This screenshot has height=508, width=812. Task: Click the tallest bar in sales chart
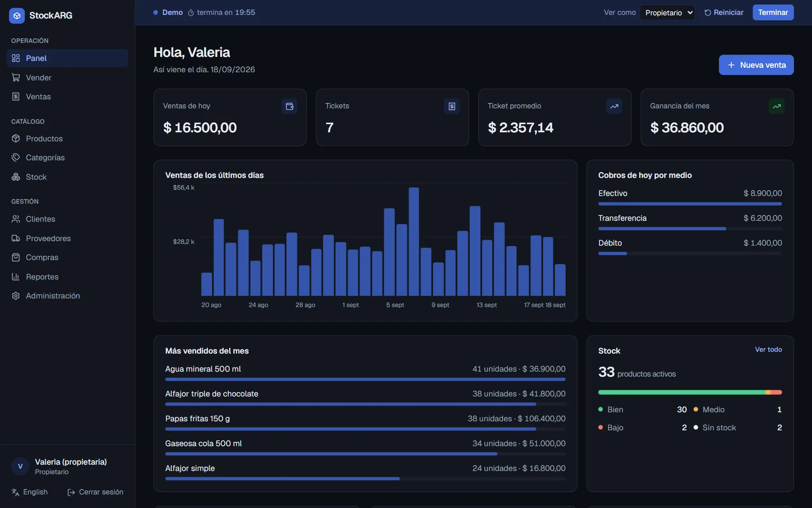pyautogui.click(x=414, y=242)
